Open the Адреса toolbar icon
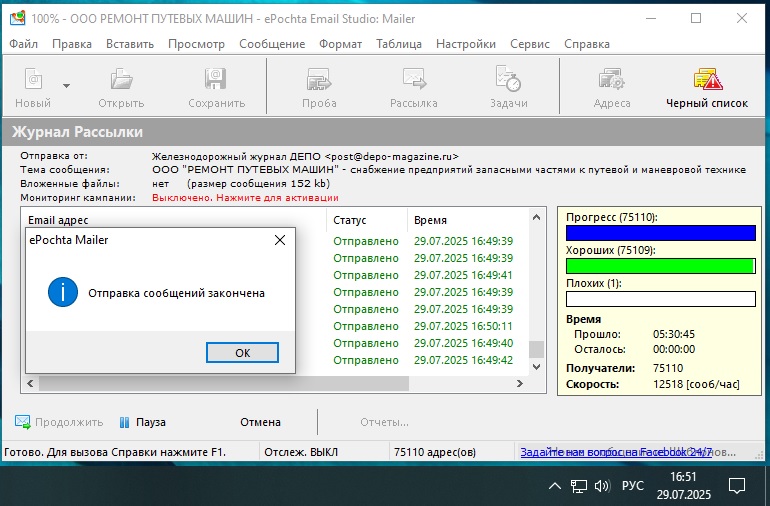The height and width of the screenshot is (506, 770). pyautogui.click(x=611, y=79)
